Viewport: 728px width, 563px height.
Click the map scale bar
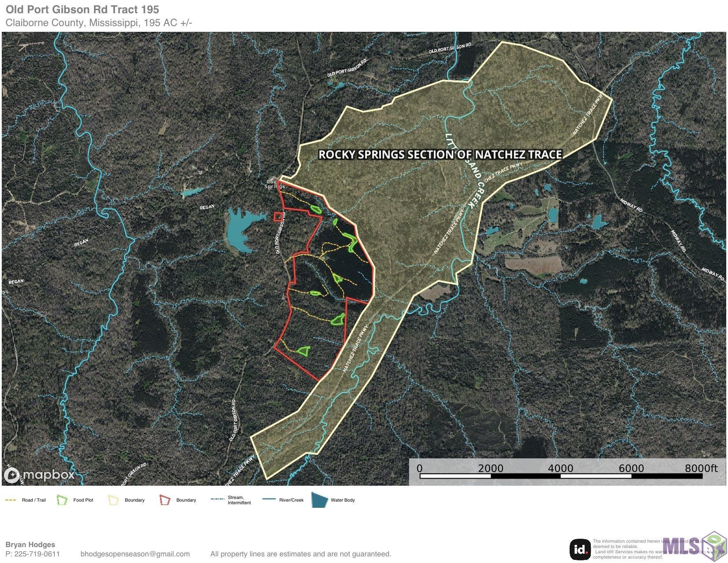561,476
